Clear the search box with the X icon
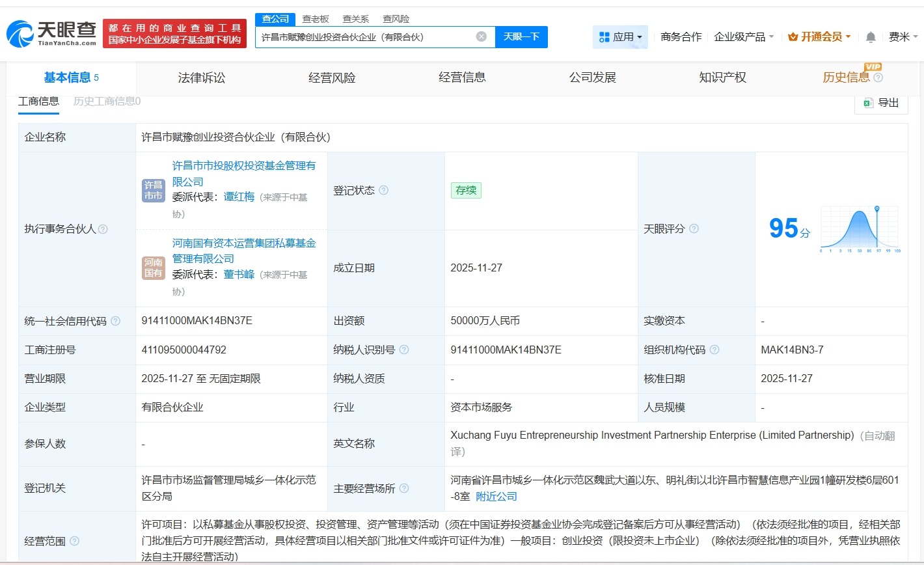Viewport: 924px width, 565px height. pos(481,36)
